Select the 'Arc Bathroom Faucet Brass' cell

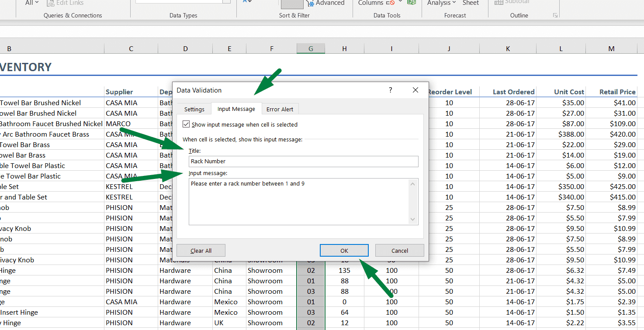(52, 134)
